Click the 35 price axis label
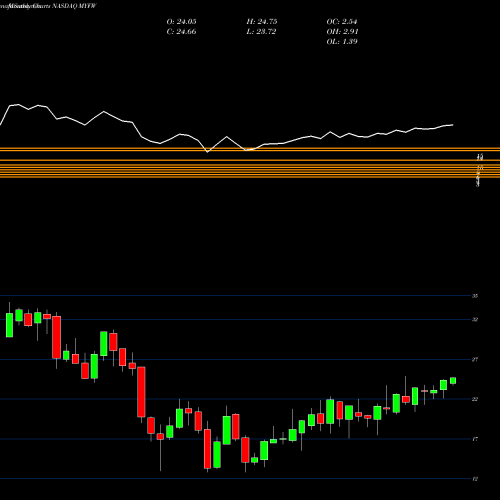500x500 pixels. [475, 296]
